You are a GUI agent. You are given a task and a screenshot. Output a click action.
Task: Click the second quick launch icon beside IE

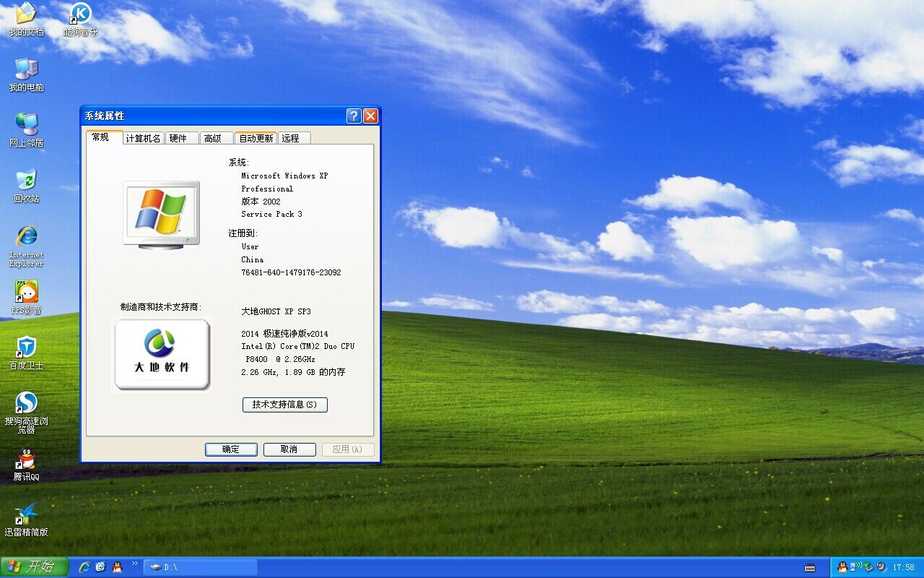[101, 567]
